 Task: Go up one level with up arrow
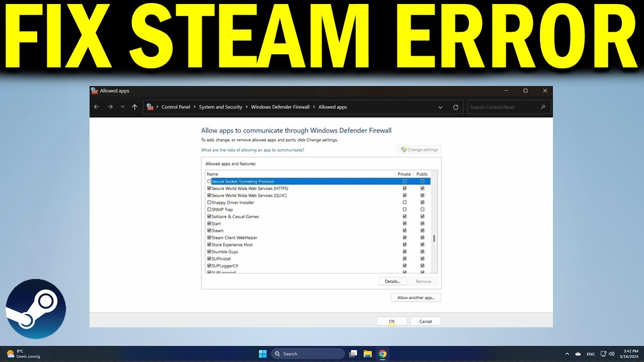134,107
